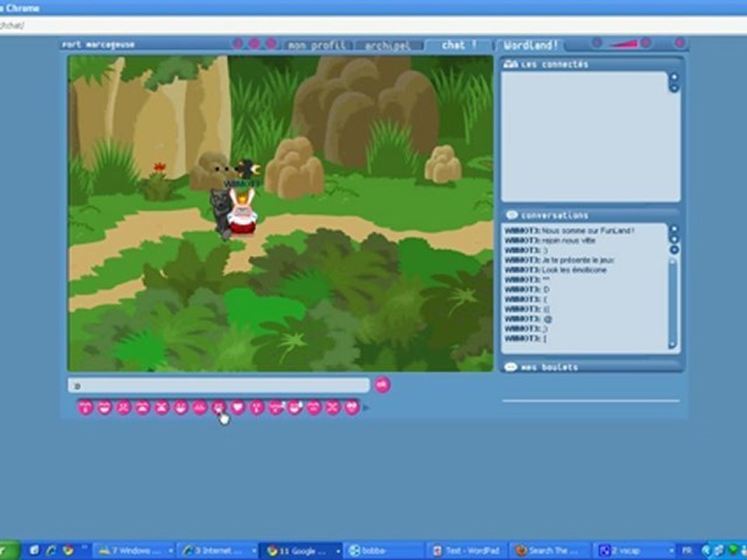Viewport: 747px width, 560px height.
Task: Open the Google Chrome taskbar group
Action: (x=301, y=551)
